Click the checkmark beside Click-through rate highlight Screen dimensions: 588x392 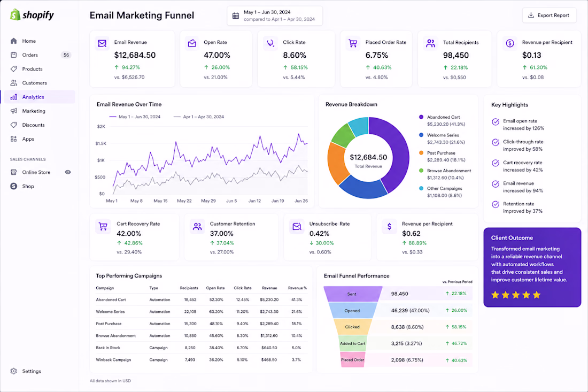point(496,142)
